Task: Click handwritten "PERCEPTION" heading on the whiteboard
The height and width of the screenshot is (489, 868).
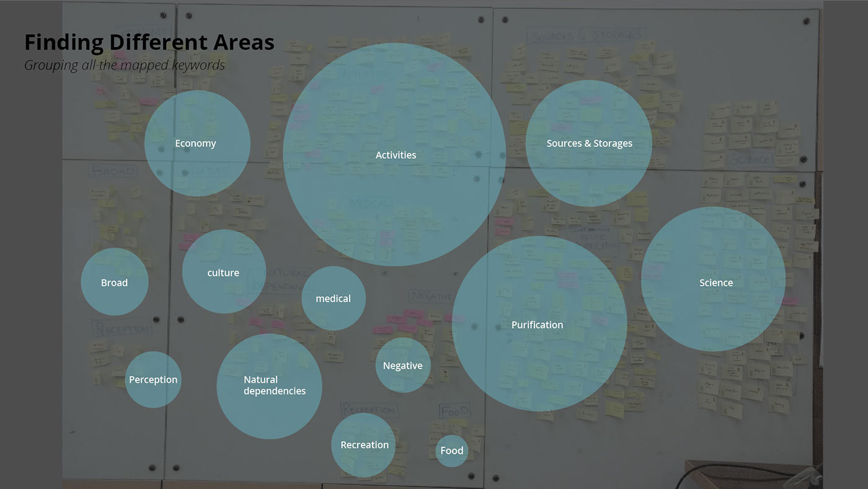Action: point(122,328)
